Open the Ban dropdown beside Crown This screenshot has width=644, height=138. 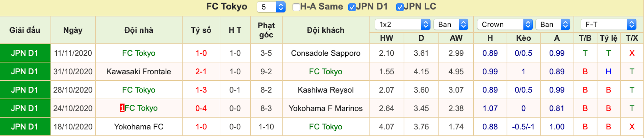[x=553, y=25]
